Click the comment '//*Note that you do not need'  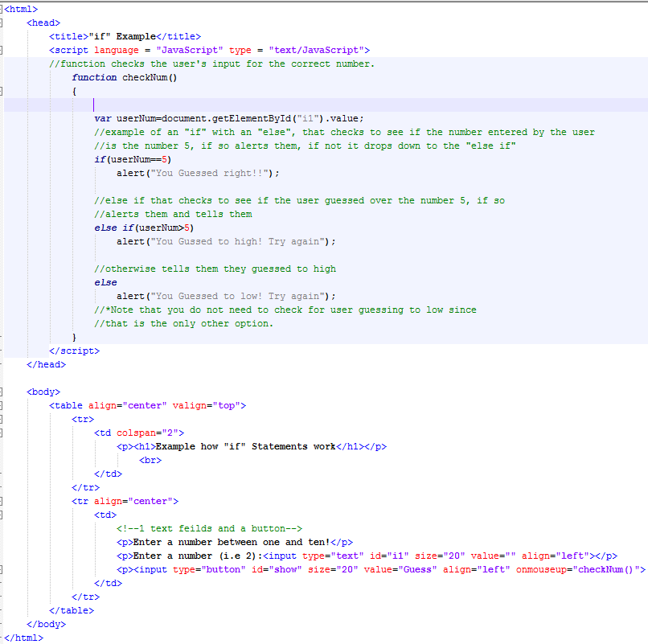point(285,310)
